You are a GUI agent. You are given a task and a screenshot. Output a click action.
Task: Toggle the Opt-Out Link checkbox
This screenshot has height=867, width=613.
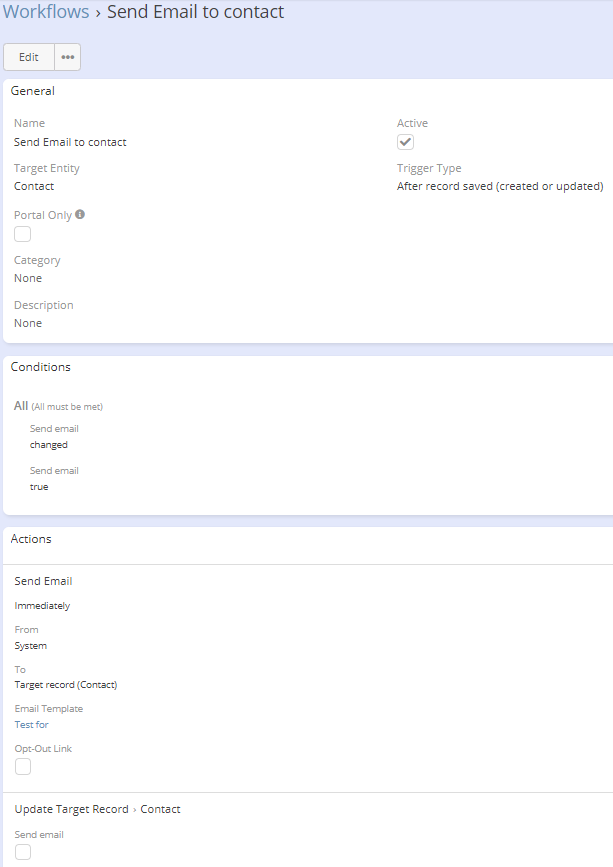click(22, 767)
